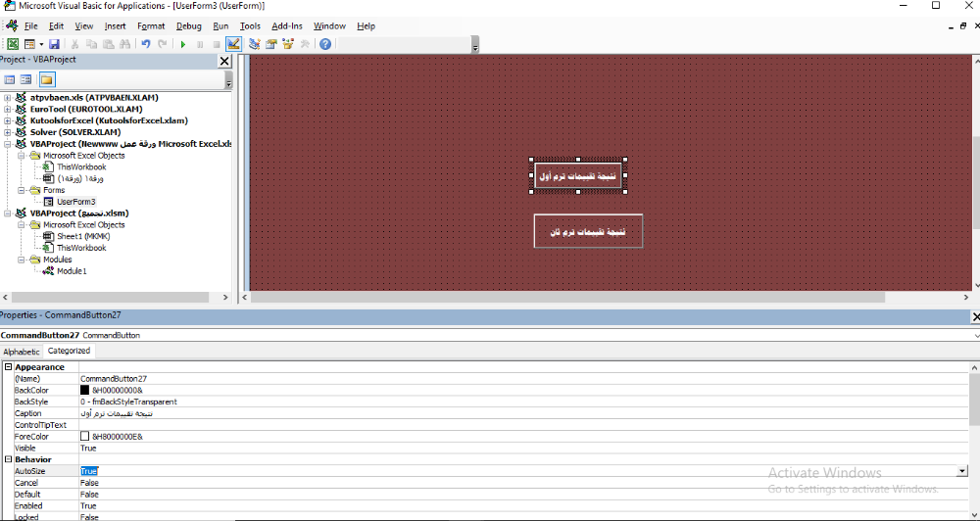Collapse the Behavior property category
The image size is (980, 521).
pyautogui.click(x=8, y=459)
